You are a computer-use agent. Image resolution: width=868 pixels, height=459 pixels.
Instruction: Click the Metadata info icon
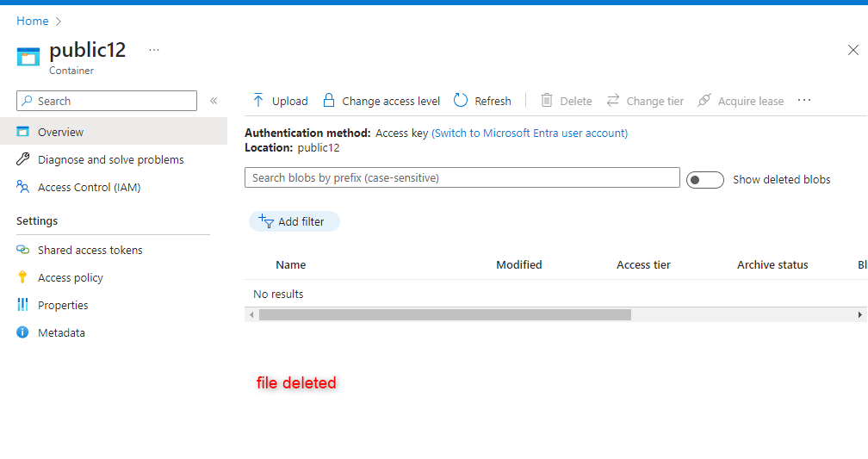point(22,332)
